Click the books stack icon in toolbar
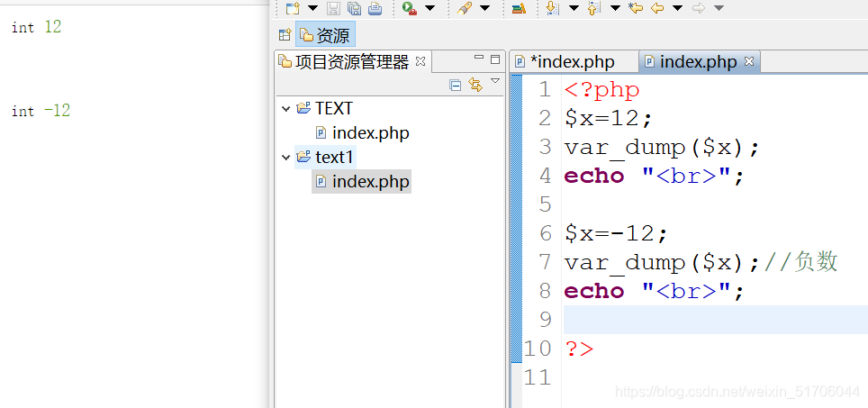The width and height of the screenshot is (868, 408). pos(519,8)
